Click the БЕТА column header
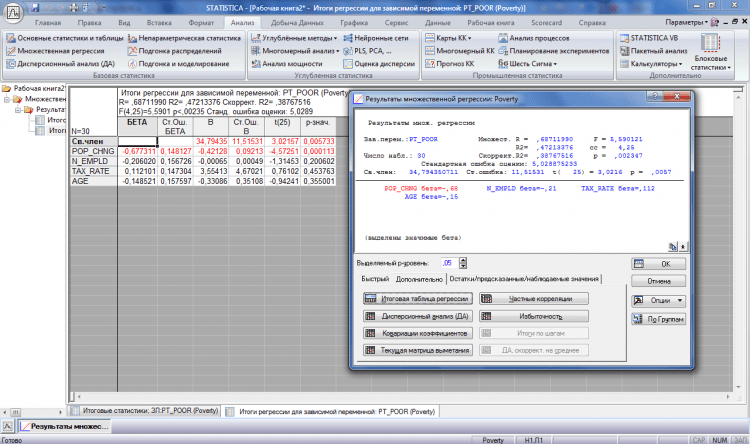The width and height of the screenshot is (750, 444). point(137,127)
